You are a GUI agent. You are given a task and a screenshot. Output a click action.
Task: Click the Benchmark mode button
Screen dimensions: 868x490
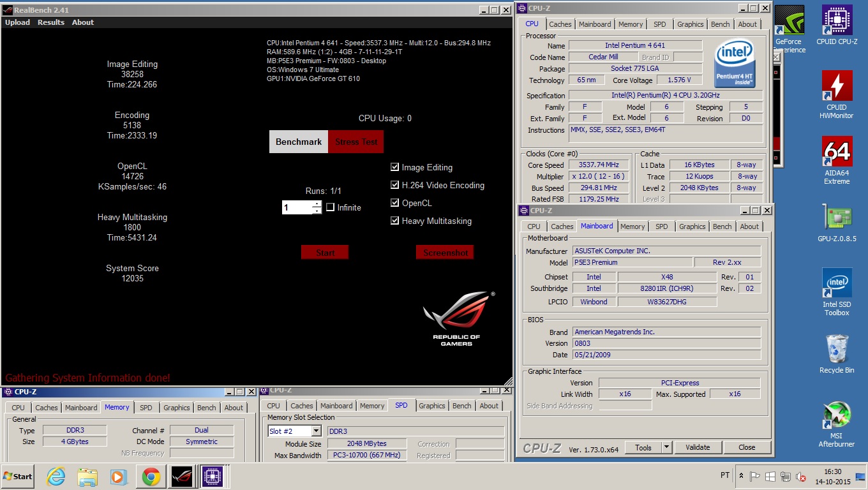pos(299,142)
